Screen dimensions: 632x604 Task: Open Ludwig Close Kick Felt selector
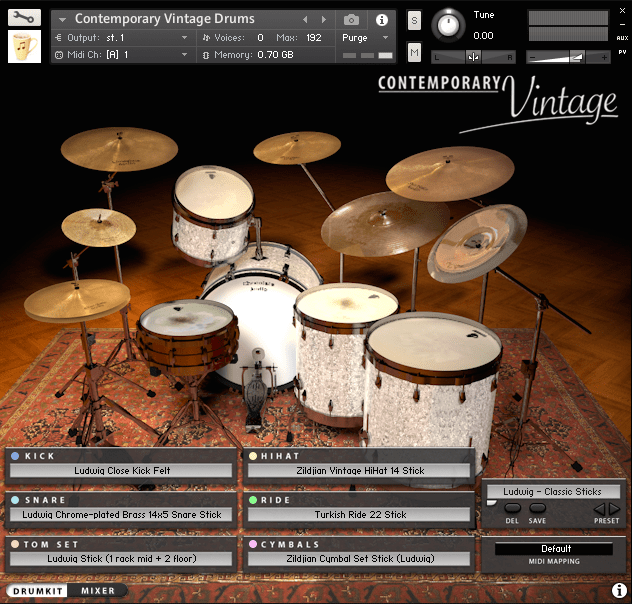(x=121, y=470)
